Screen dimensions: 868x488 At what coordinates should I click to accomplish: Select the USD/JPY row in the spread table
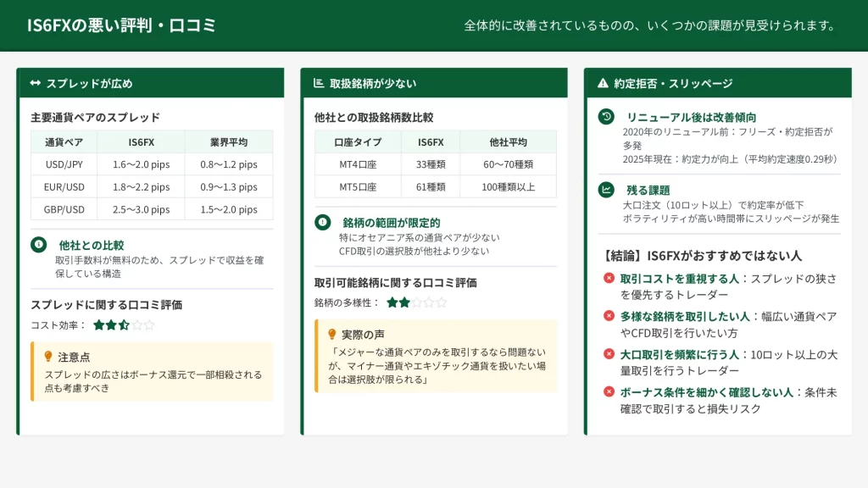(152, 164)
